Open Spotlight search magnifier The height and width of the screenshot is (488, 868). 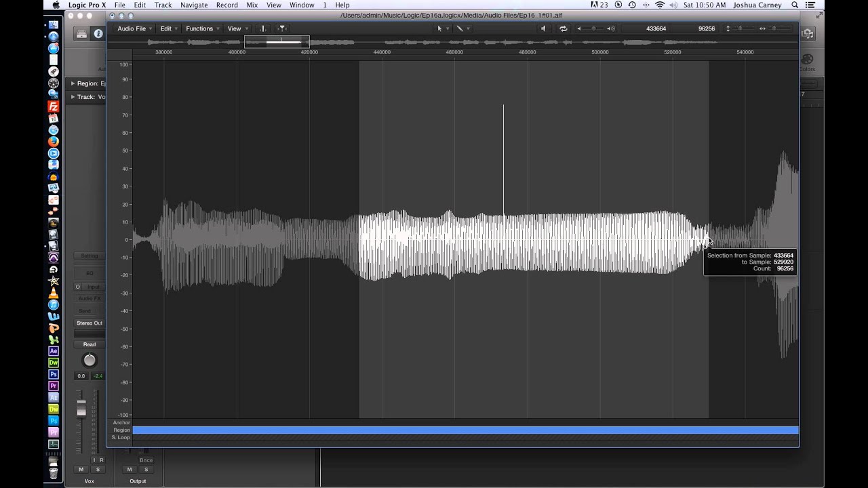click(795, 5)
